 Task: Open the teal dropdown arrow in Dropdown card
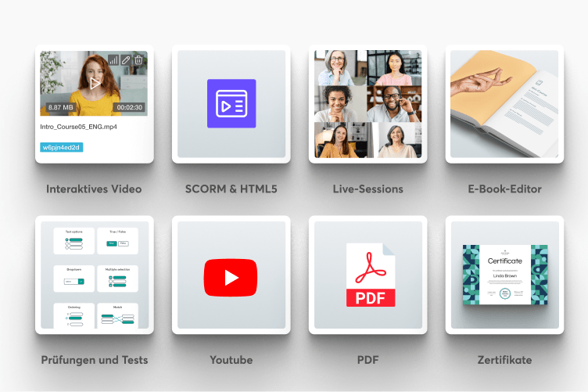click(81, 282)
